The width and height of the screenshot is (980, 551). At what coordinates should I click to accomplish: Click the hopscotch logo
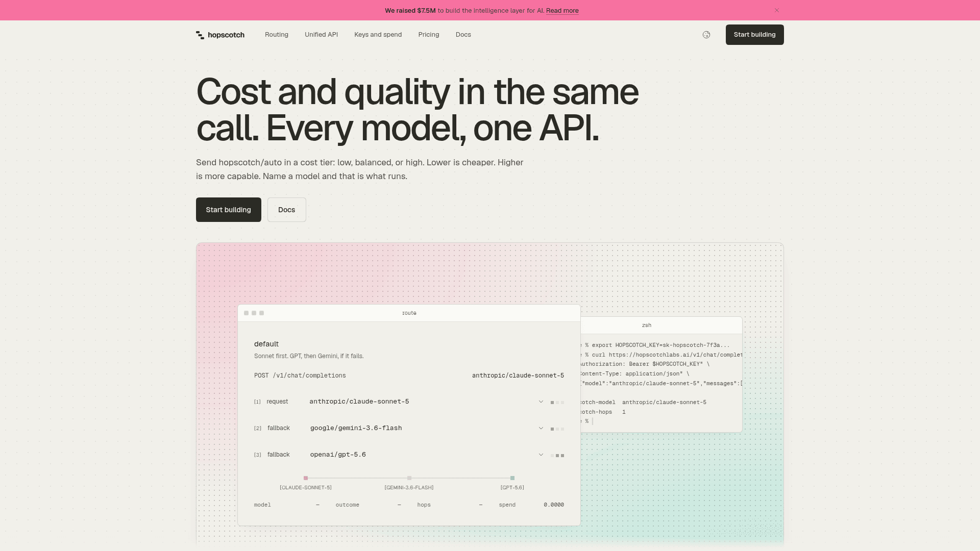pos(220,35)
